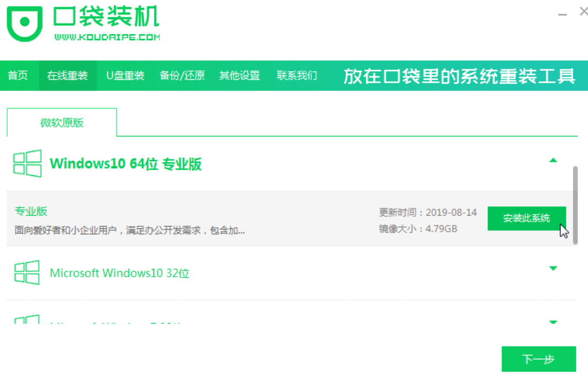Click the 专业版 edition label
The image size is (588, 383).
coord(31,211)
